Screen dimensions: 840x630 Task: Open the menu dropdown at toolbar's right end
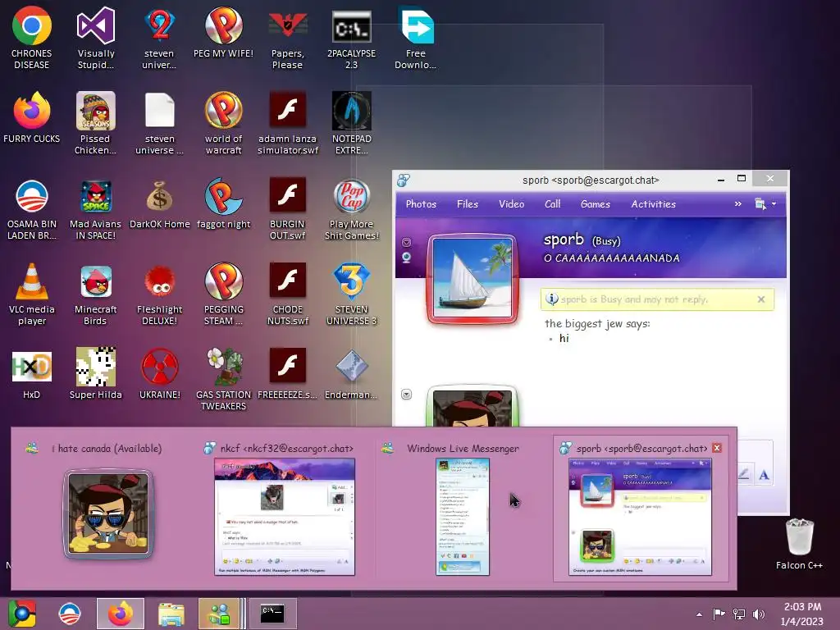[765, 204]
